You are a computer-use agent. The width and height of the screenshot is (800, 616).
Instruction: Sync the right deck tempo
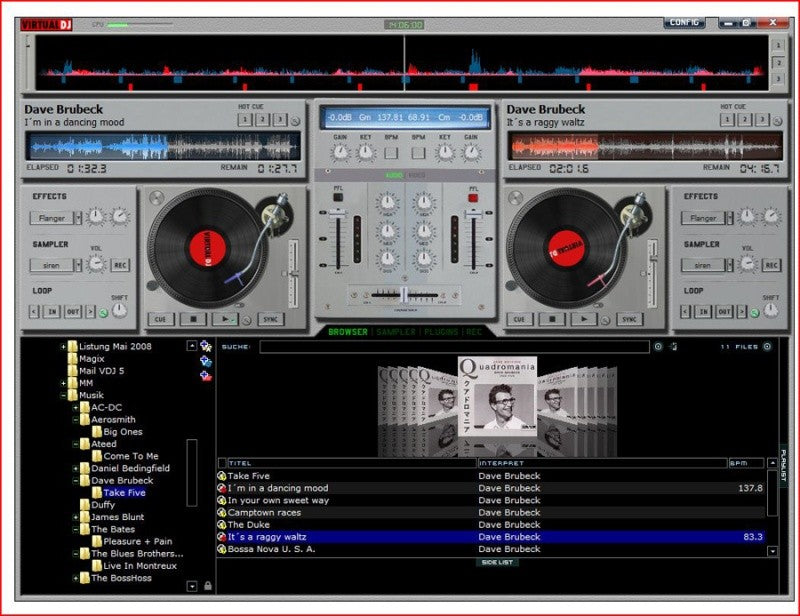point(629,319)
